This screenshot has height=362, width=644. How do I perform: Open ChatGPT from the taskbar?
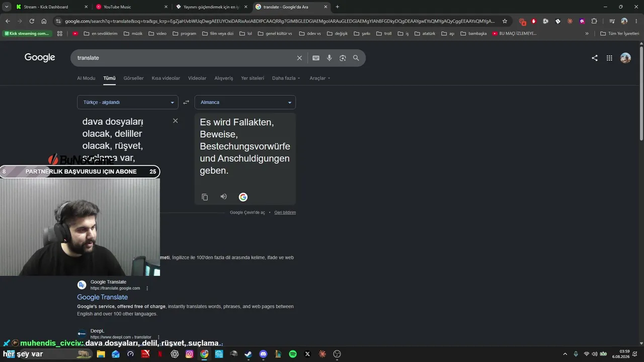175,354
